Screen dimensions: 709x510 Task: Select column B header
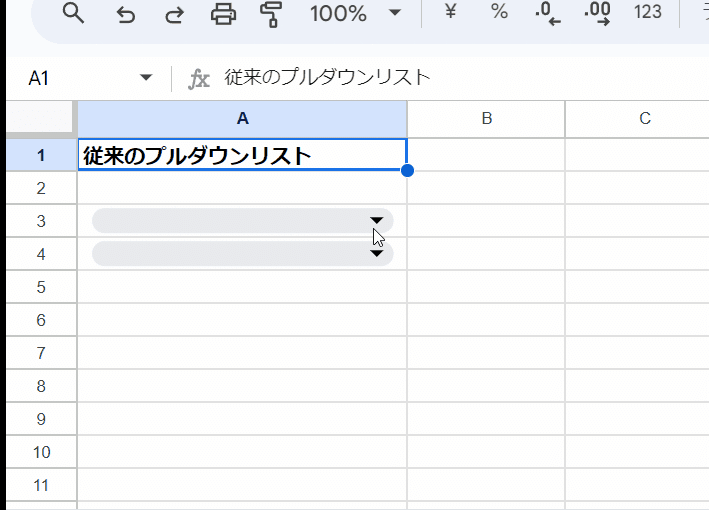pos(486,118)
